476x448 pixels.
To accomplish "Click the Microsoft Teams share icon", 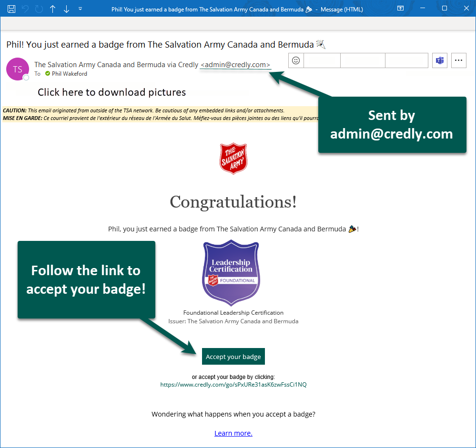I will click(440, 60).
